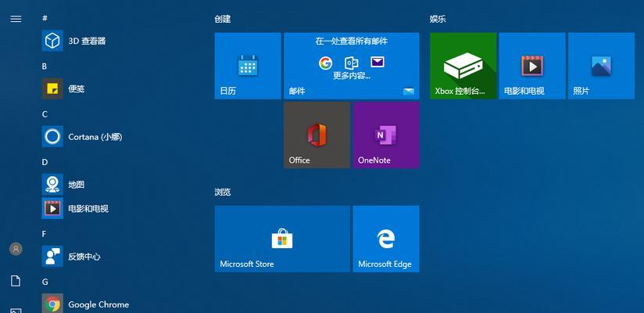Click the user account icon in the sidebar

click(16, 249)
